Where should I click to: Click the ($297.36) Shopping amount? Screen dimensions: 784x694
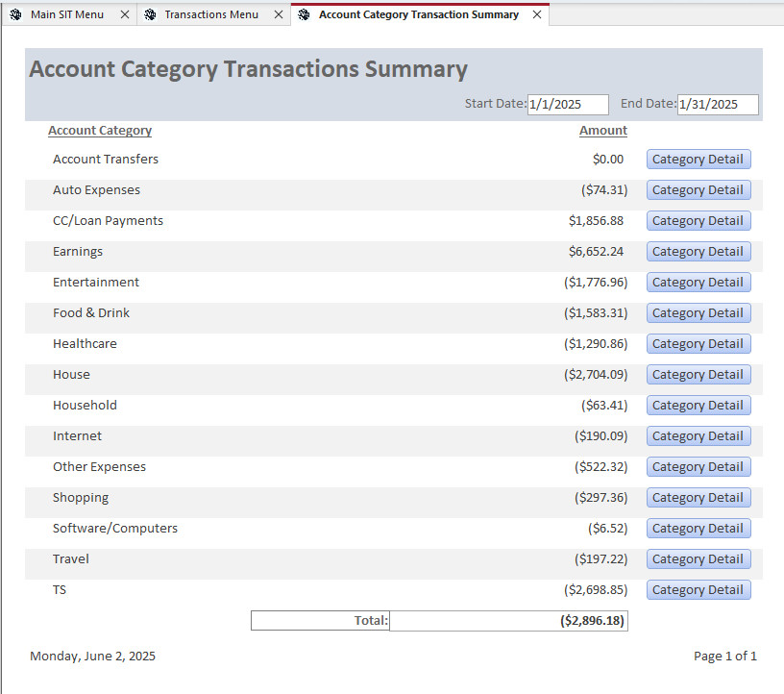pos(601,497)
